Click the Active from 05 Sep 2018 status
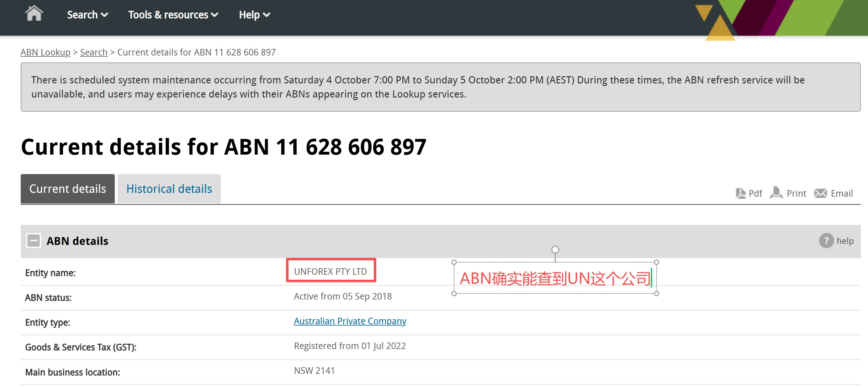 click(x=343, y=296)
